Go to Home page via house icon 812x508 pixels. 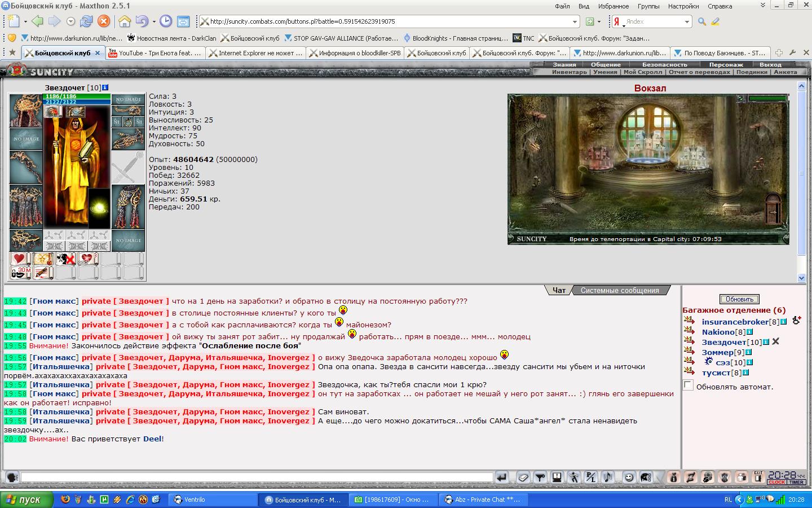click(125, 21)
